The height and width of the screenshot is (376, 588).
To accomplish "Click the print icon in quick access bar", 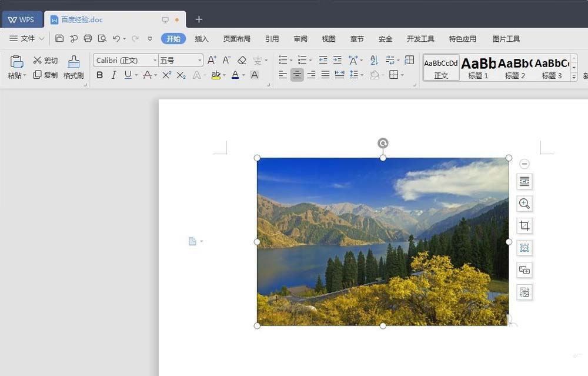I will (88, 39).
